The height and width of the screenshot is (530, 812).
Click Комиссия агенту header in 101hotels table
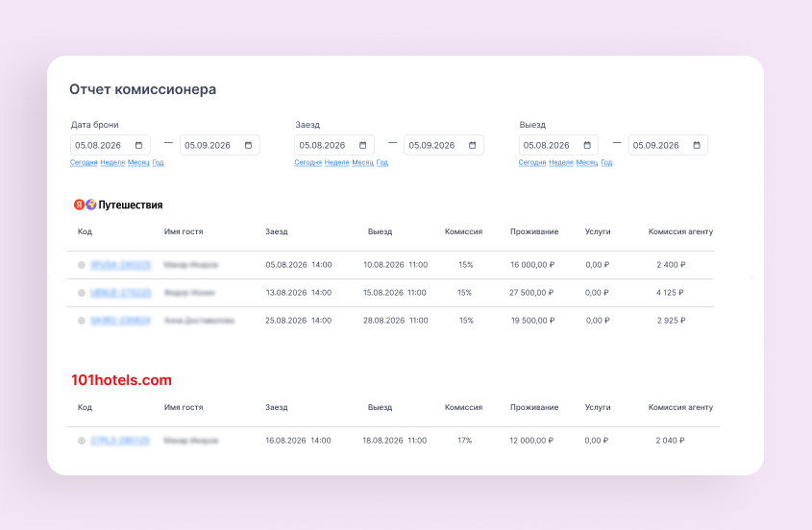681,407
